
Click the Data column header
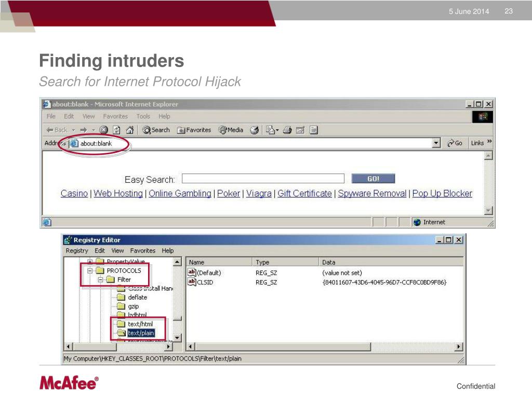click(391, 262)
